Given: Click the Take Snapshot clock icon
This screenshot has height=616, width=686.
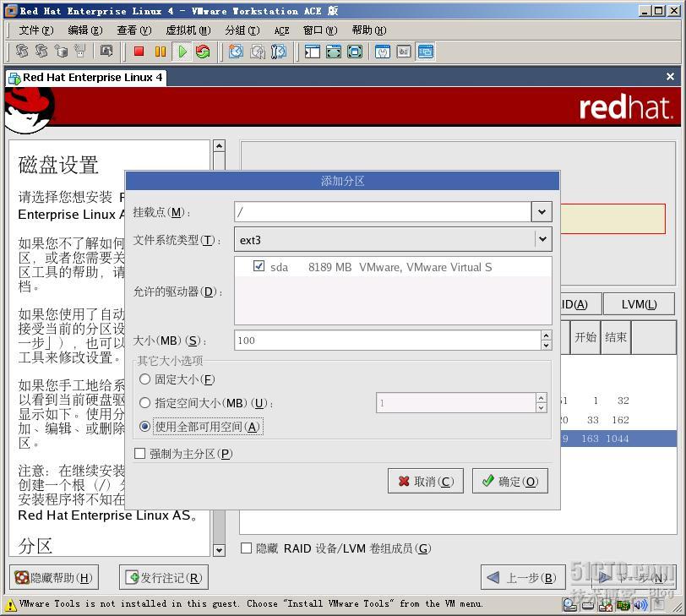Looking at the screenshot, I should pyautogui.click(x=236, y=52).
